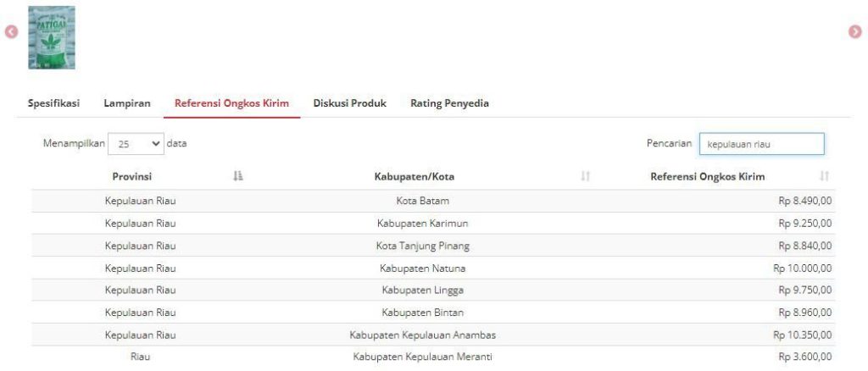The width and height of the screenshot is (868, 371).
Task: Click the Kabupaten Karimun cell
Action: 422,224
